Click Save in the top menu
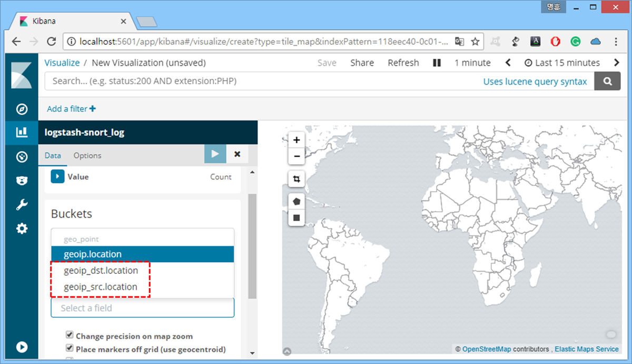This screenshot has height=364, width=632. click(327, 63)
